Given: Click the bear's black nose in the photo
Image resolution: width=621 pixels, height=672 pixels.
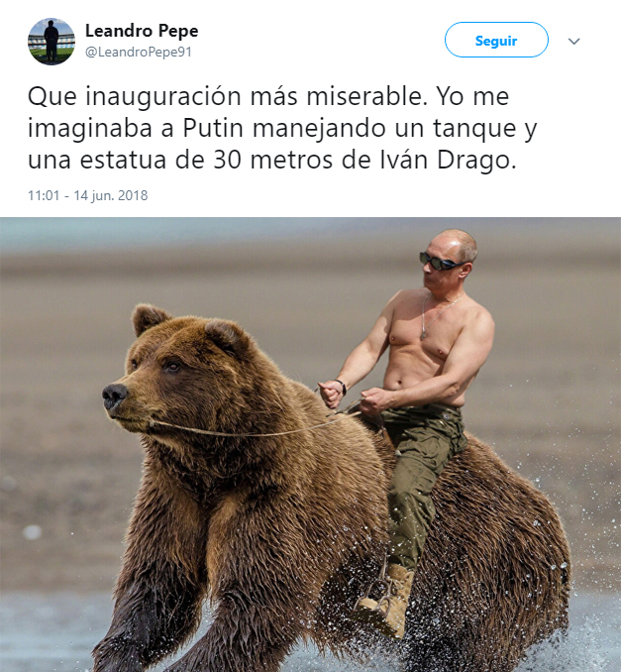Looking at the screenshot, I should 114,394.
